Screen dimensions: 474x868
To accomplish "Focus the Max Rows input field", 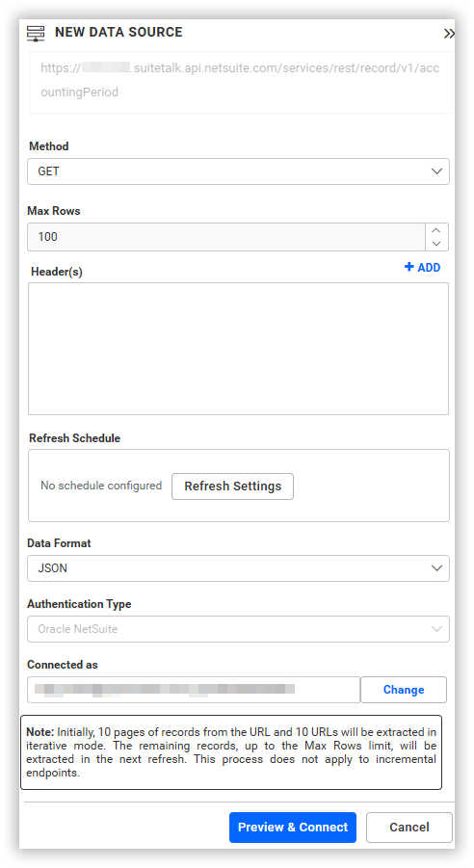I will (226, 237).
